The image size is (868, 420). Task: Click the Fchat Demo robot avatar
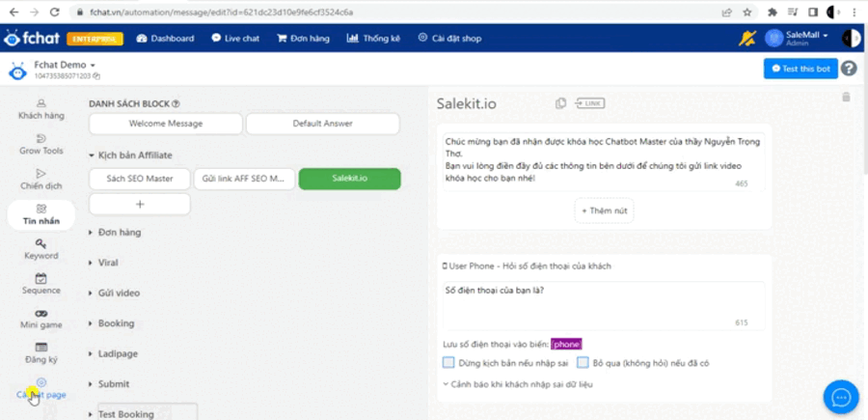coord(17,70)
